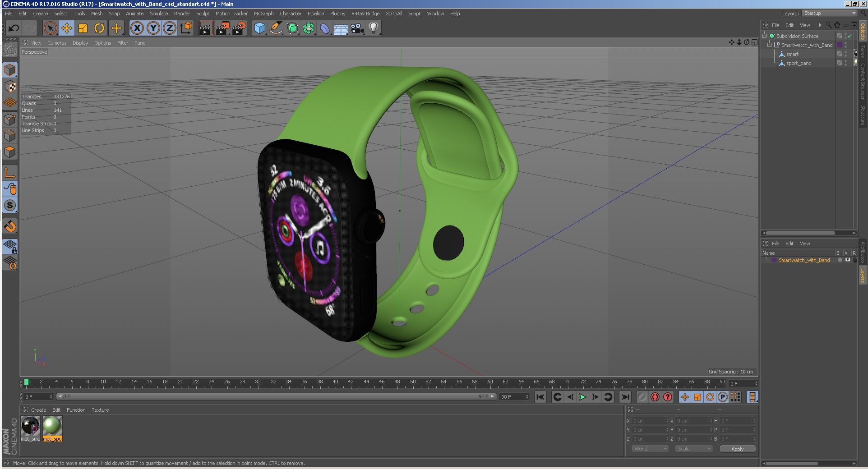Click frame 40 on the timeline ruler
Viewport: 868px width, 469px height.
[335, 382]
